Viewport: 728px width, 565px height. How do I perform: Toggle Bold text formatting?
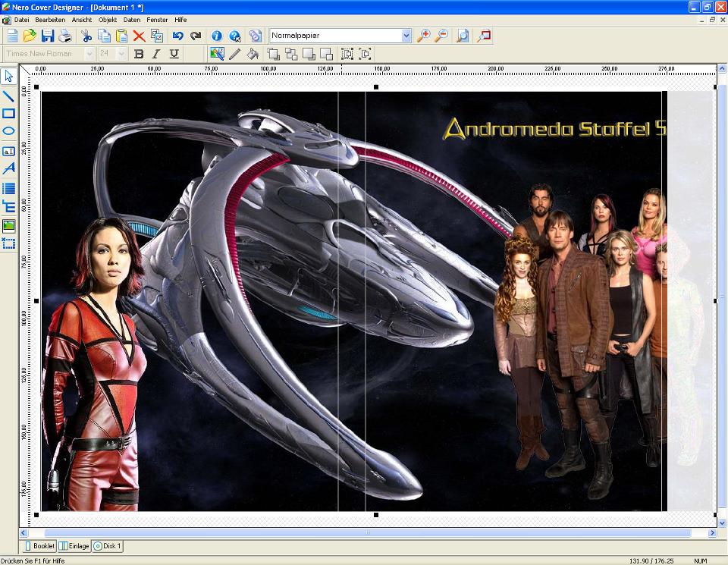139,54
